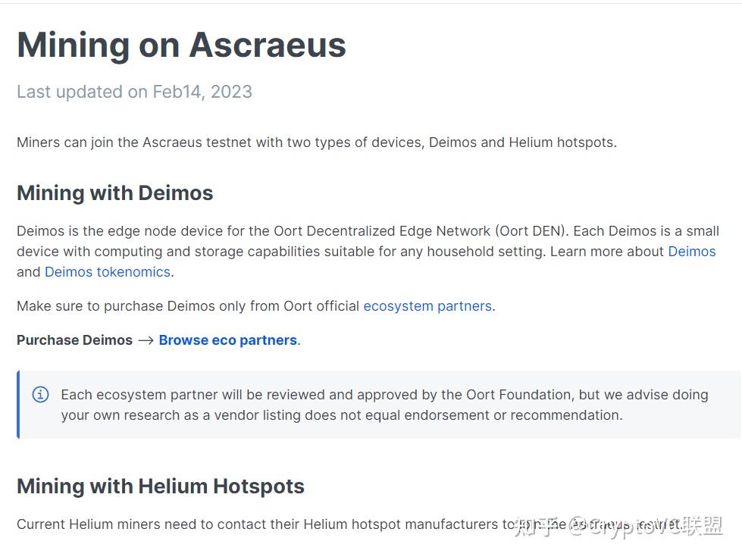Image resolution: width=742 pixels, height=560 pixels.
Task: Click the Make sure to purchase Deimos sentence
Action: [188, 306]
